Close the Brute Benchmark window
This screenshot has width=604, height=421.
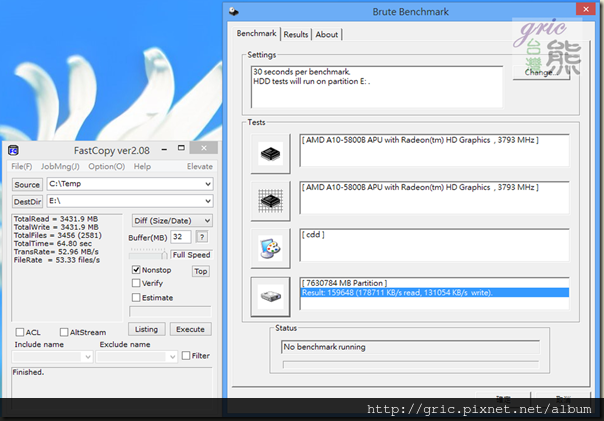pos(586,9)
